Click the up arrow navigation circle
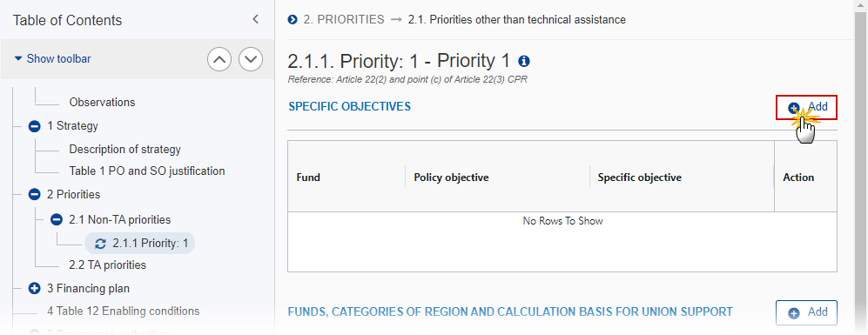Viewport: 868px width, 335px height. [219, 58]
